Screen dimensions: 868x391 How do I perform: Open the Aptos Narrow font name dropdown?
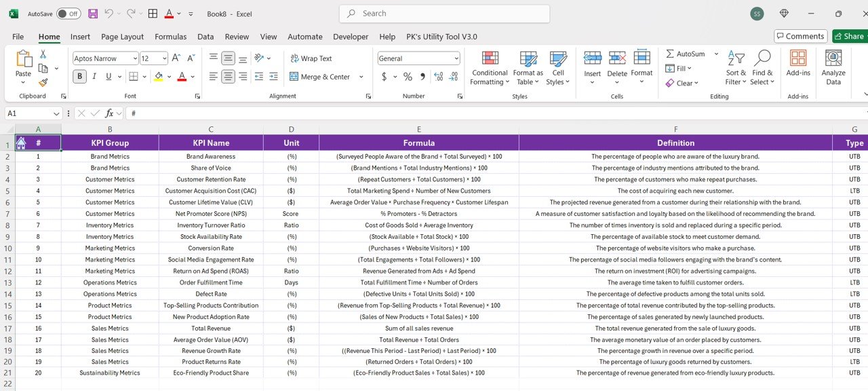(x=135, y=58)
